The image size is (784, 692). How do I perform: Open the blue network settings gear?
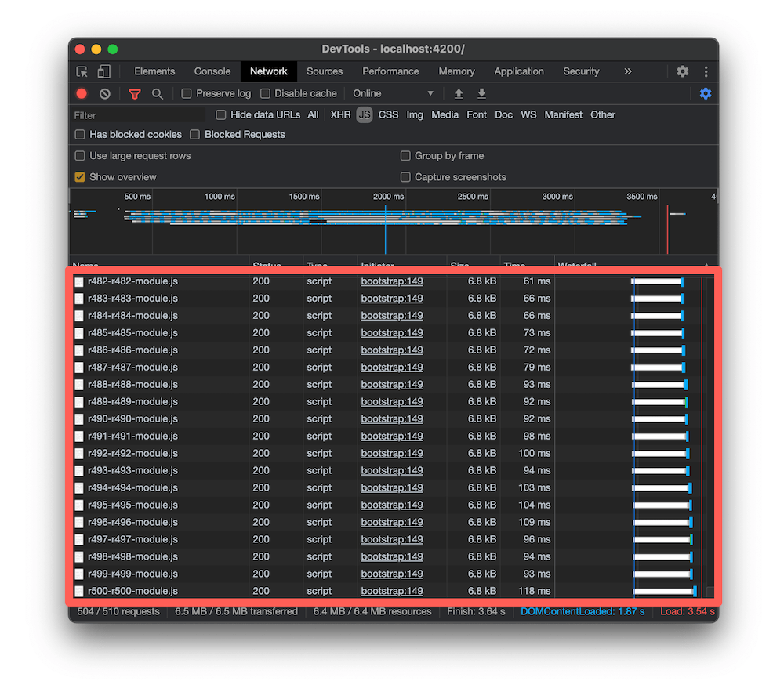[706, 93]
